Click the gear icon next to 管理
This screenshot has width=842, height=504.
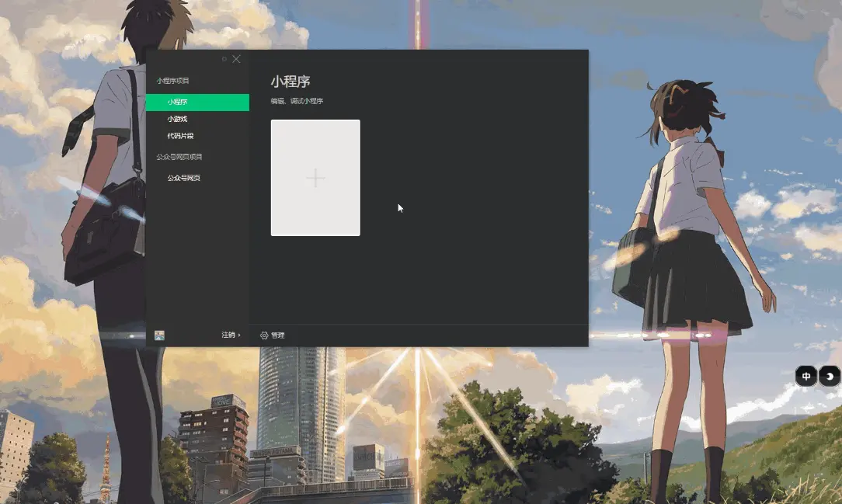point(264,335)
